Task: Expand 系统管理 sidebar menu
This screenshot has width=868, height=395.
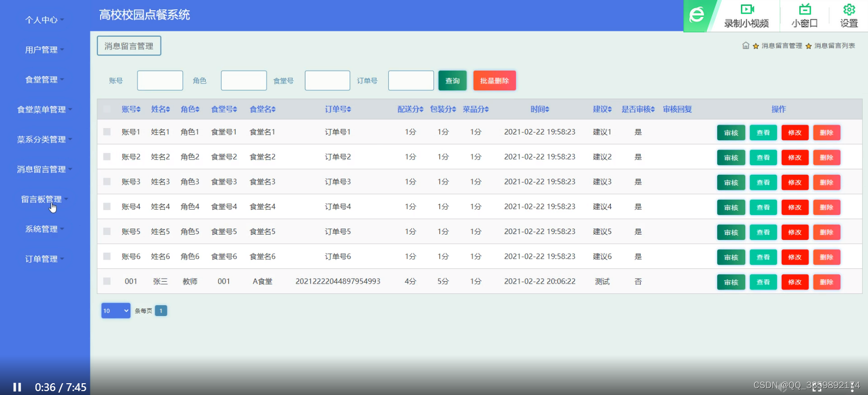Action: (x=44, y=229)
